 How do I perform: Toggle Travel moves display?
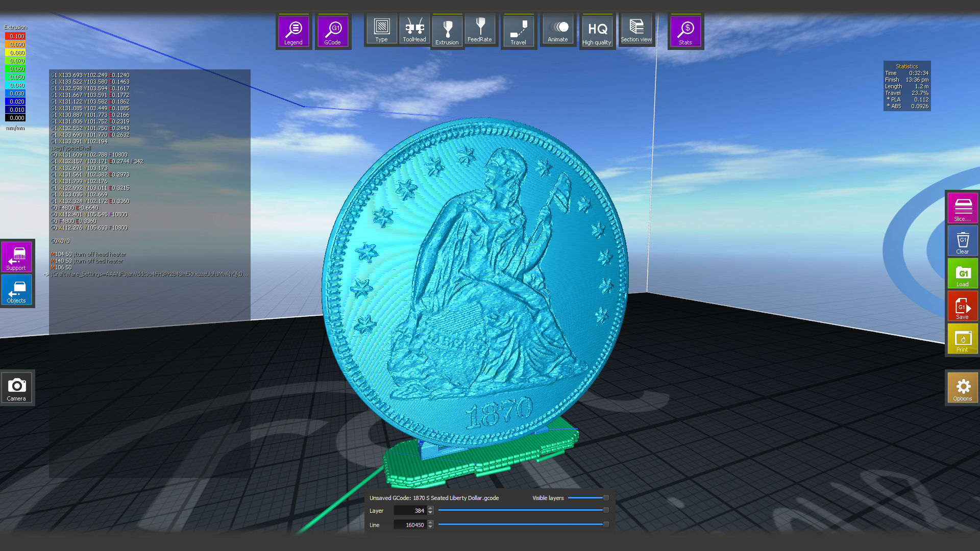click(518, 32)
